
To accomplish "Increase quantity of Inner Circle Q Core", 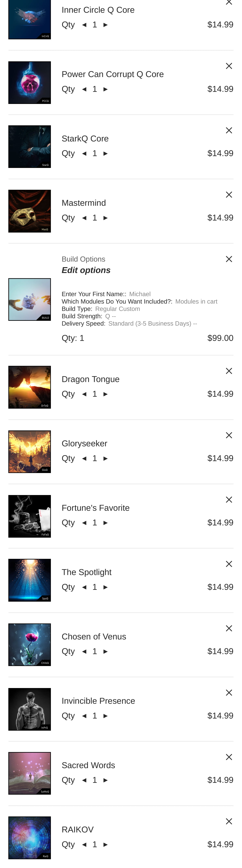I will [x=105, y=25].
